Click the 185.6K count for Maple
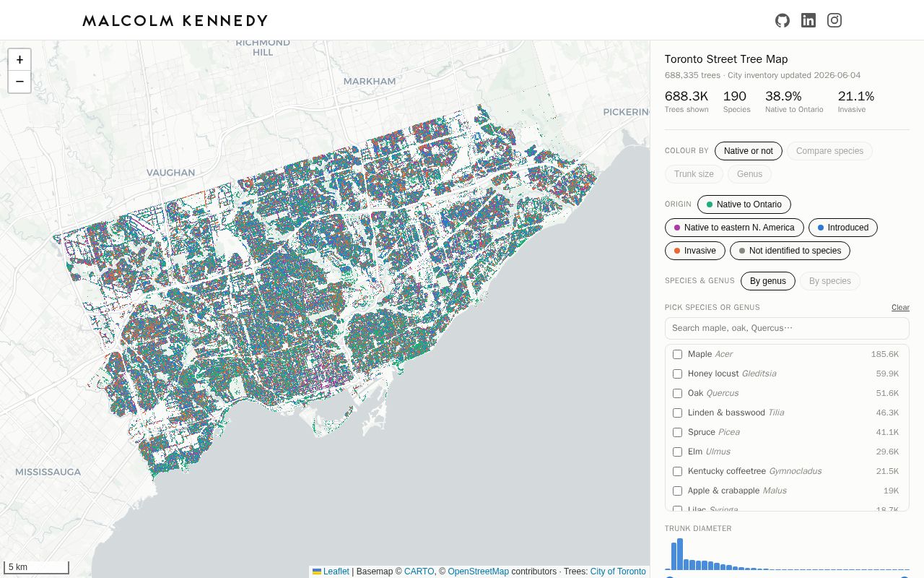Image resolution: width=924 pixels, height=578 pixels. point(885,354)
